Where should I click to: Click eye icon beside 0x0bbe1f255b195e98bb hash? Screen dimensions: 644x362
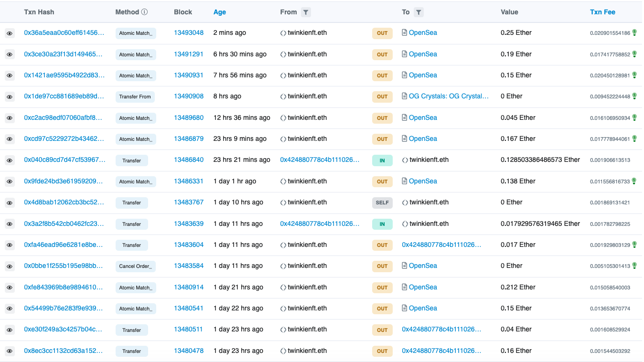pos(10,266)
